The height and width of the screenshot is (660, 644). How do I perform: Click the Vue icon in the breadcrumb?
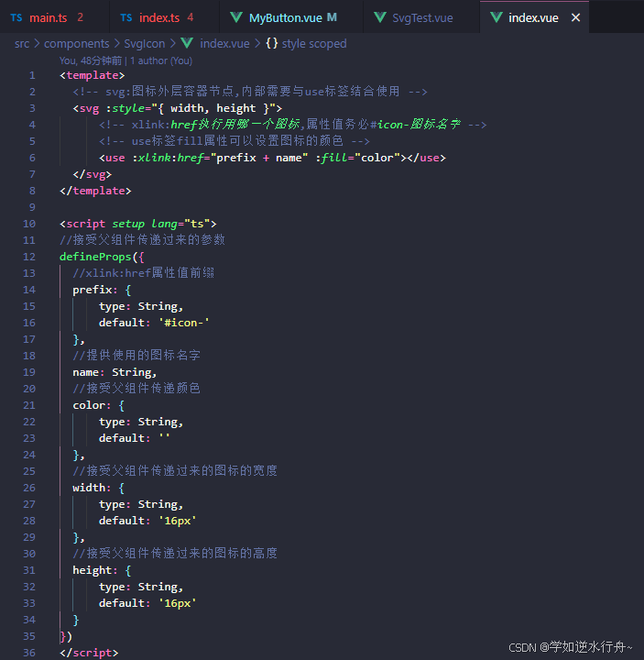187,43
